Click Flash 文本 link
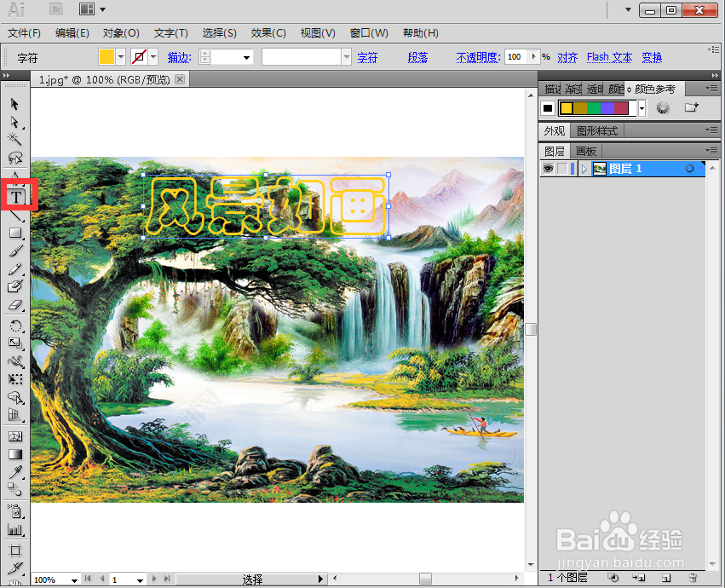This screenshot has height=588, width=725. (x=609, y=57)
